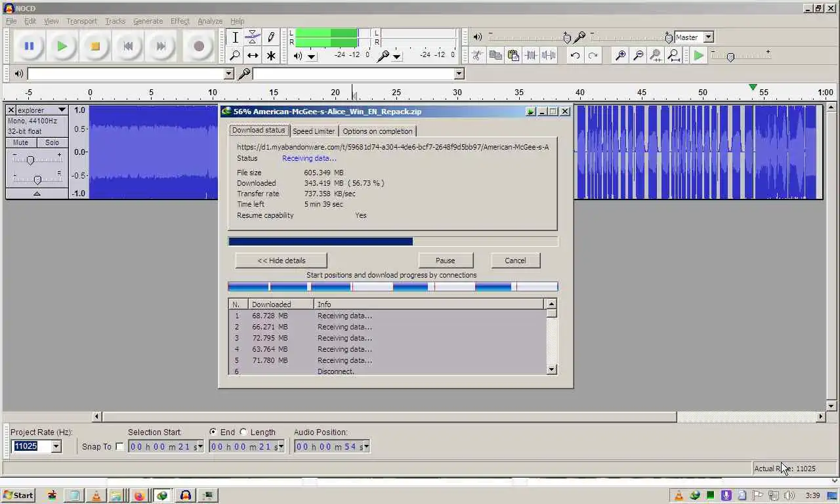Open the Analyze menu
The width and height of the screenshot is (840, 504).
point(210,21)
